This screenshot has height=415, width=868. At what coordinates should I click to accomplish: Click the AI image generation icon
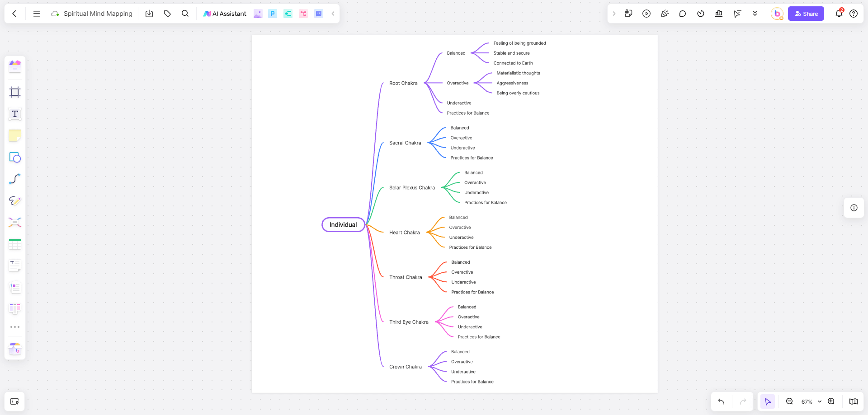(x=258, y=14)
